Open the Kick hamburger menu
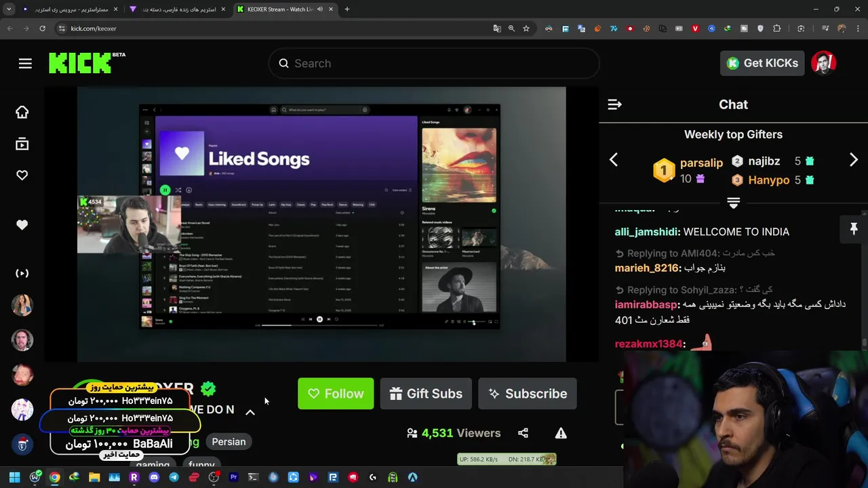Image resolution: width=868 pixels, height=488 pixels. [x=25, y=63]
